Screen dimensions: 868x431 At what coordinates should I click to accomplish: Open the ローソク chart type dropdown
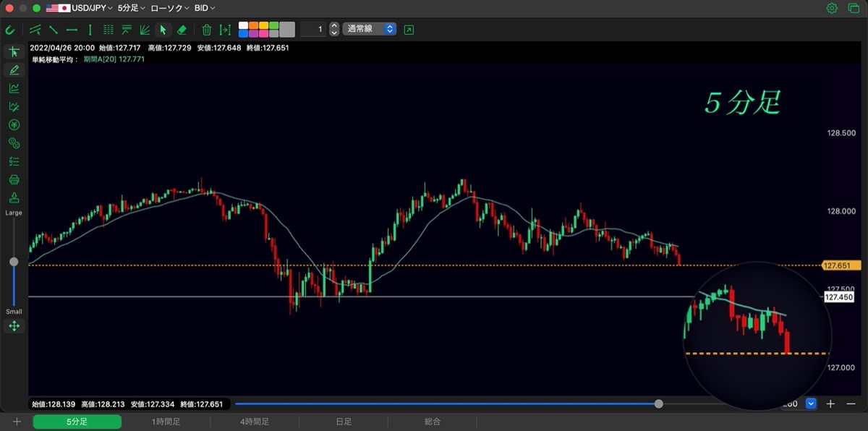[170, 8]
